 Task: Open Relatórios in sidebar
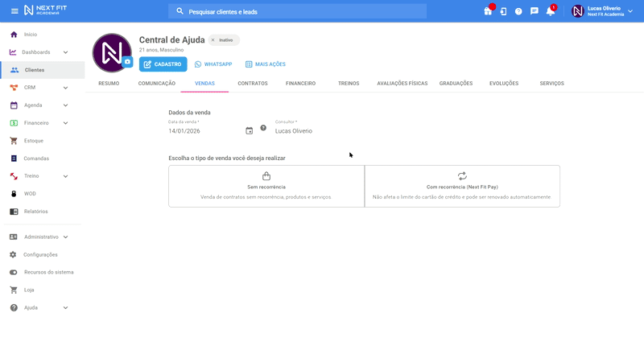click(35, 212)
